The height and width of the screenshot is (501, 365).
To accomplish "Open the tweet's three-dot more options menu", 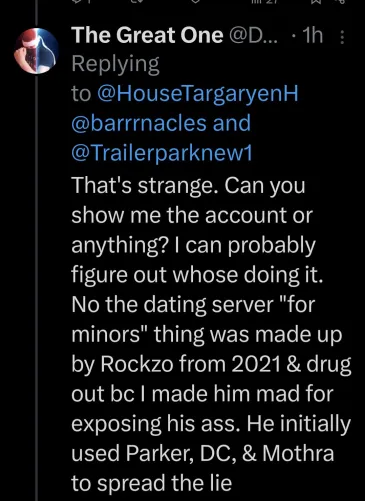I will point(342,37).
